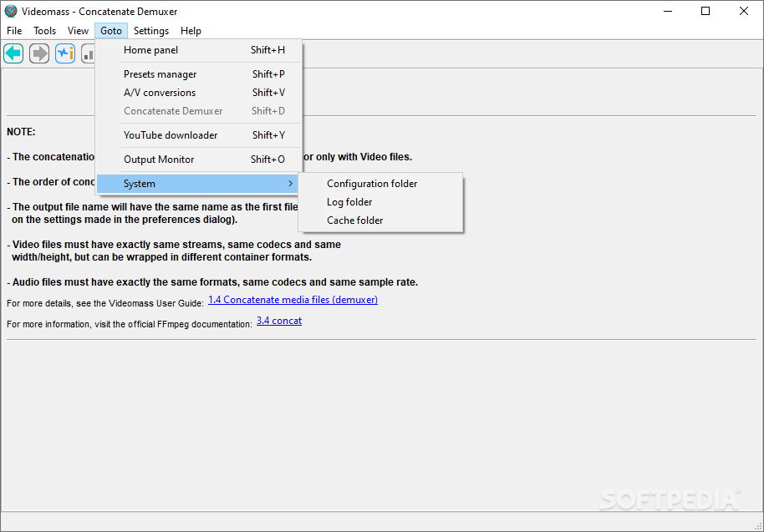764x532 pixels.
Task: Open the media streams information icon
Action: (65, 53)
